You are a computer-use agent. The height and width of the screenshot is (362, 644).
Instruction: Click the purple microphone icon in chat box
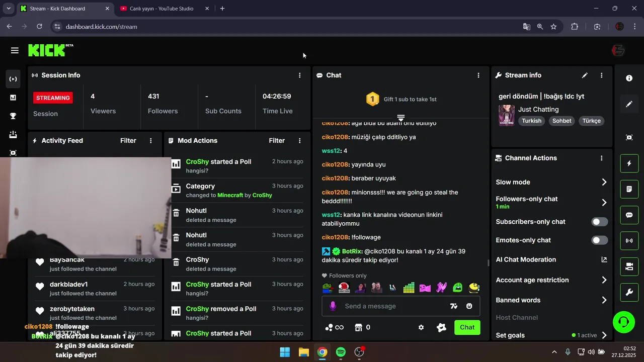coord(333,306)
